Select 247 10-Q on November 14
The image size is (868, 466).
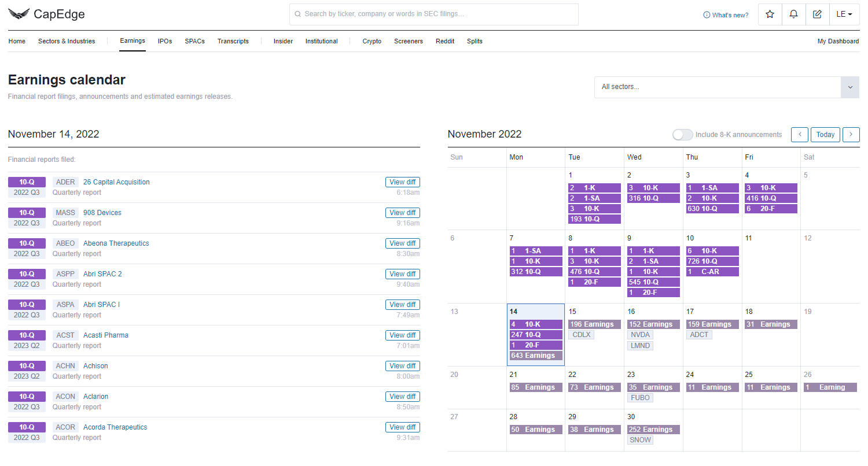pos(536,335)
